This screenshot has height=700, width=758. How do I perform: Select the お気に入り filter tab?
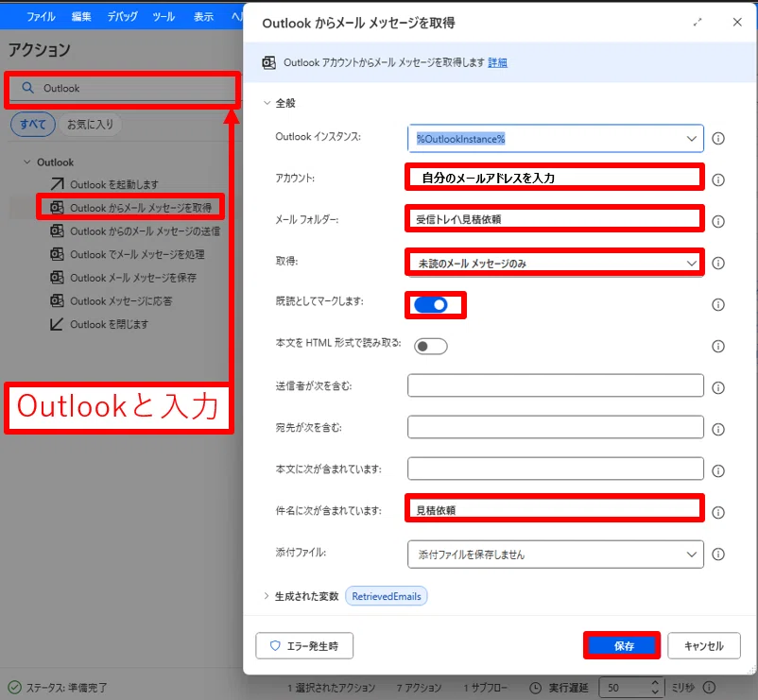(90, 124)
